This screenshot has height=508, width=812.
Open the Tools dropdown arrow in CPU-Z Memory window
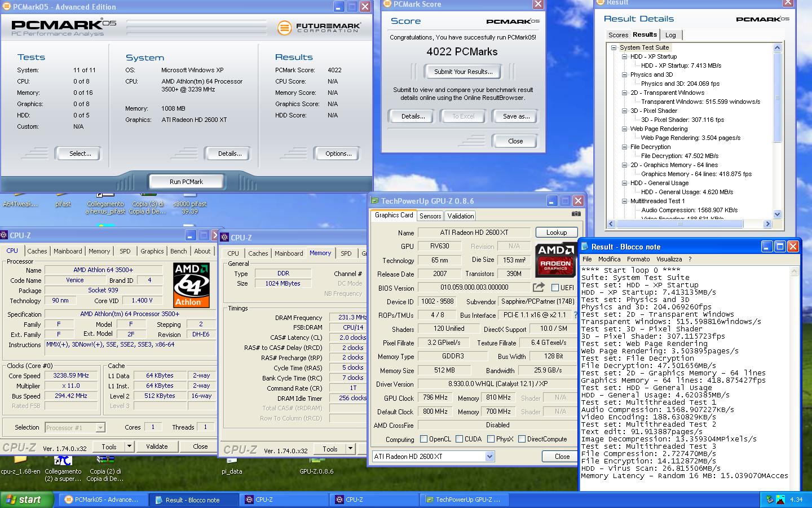point(350,449)
